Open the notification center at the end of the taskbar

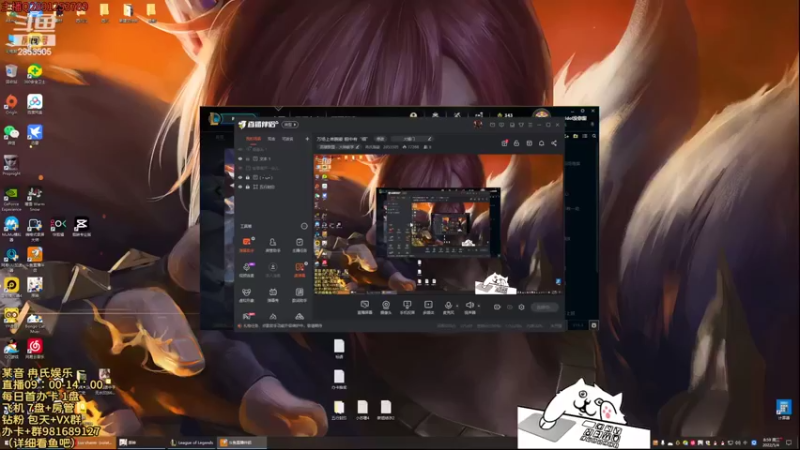(789, 442)
